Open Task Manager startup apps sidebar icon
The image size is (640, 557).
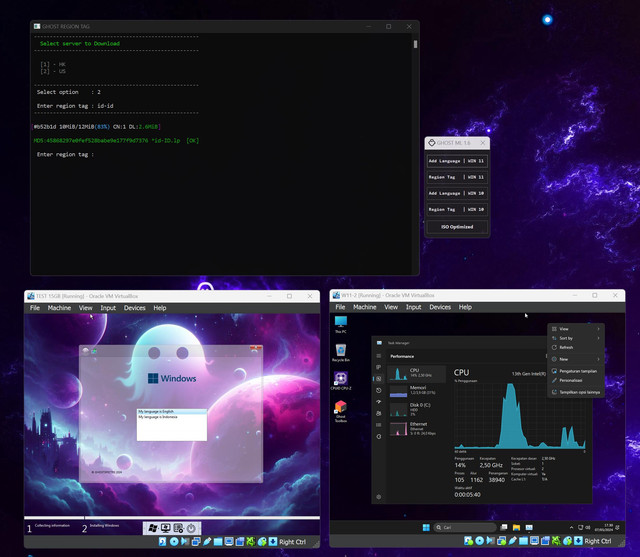[379, 402]
